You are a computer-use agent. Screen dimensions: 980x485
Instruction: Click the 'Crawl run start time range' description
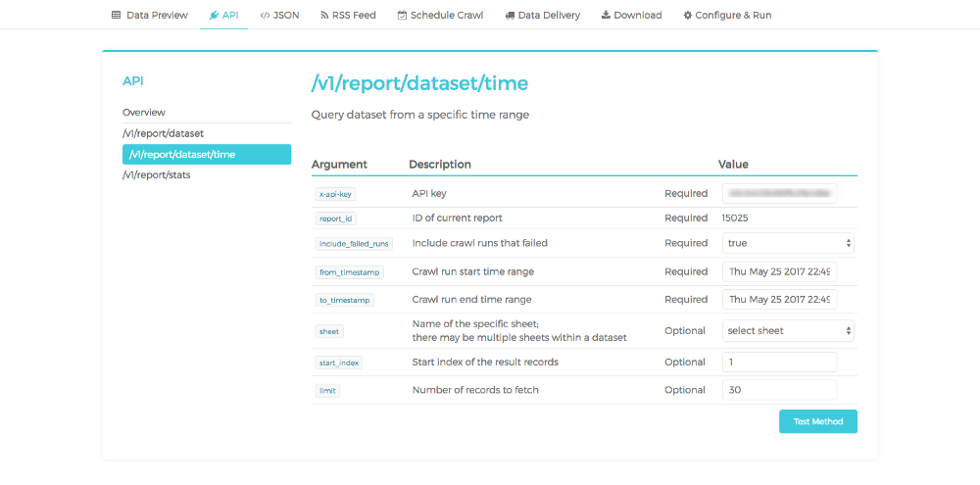point(473,271)
